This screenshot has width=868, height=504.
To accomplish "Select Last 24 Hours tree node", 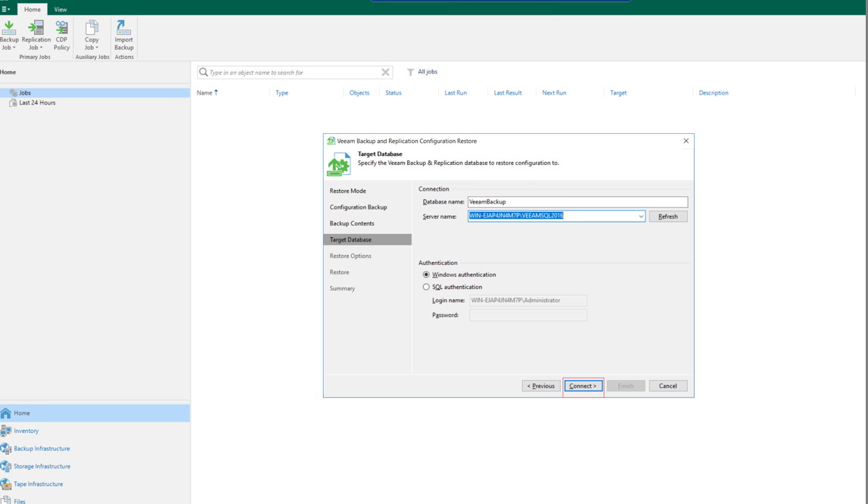I will point(36,103).
